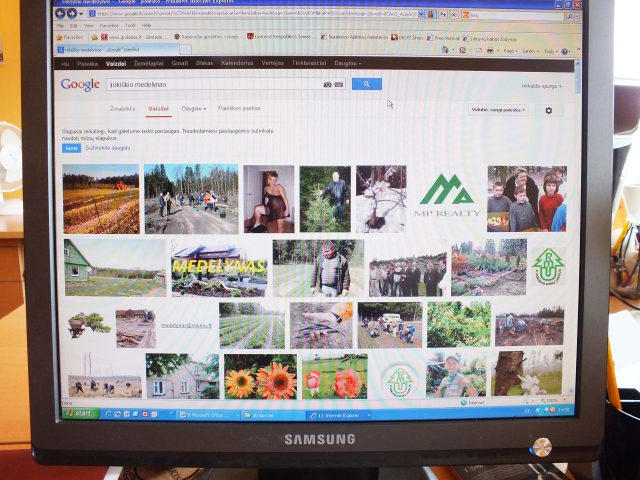Open the Free Hotmail favorites link
Image resolution: width=640 pixels, height=480 pixels.
(x=443, y=38)
